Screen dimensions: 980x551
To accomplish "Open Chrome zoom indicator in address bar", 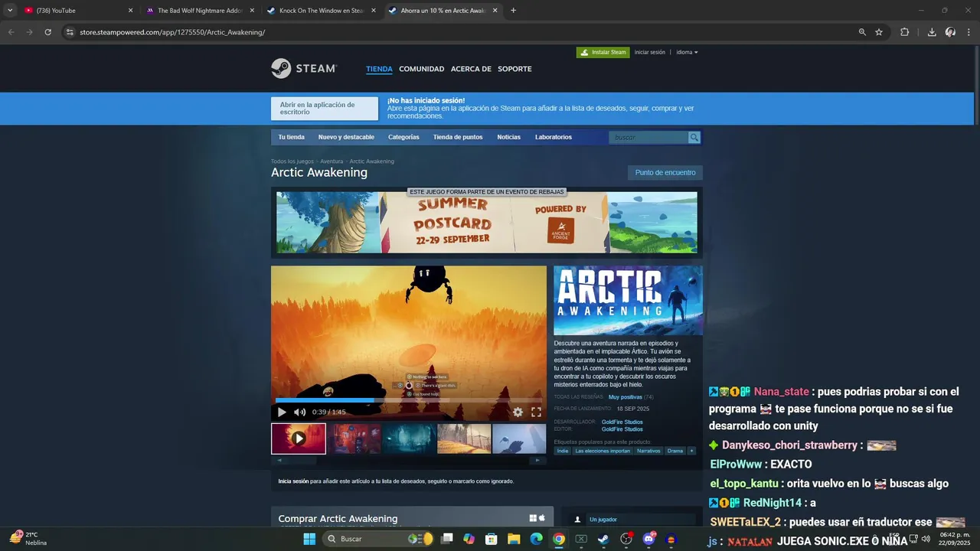I will tap(862, 32).
